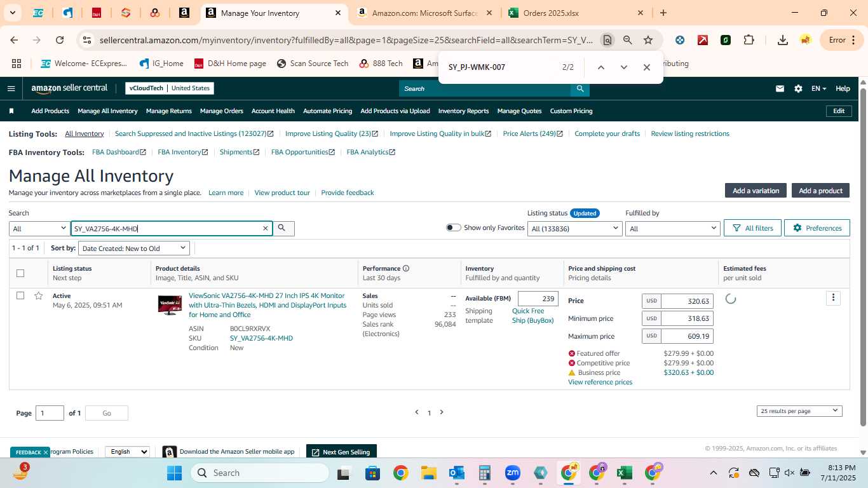Open File Explorer from taskbar
The image size is (868, 488).
(428, 473)
